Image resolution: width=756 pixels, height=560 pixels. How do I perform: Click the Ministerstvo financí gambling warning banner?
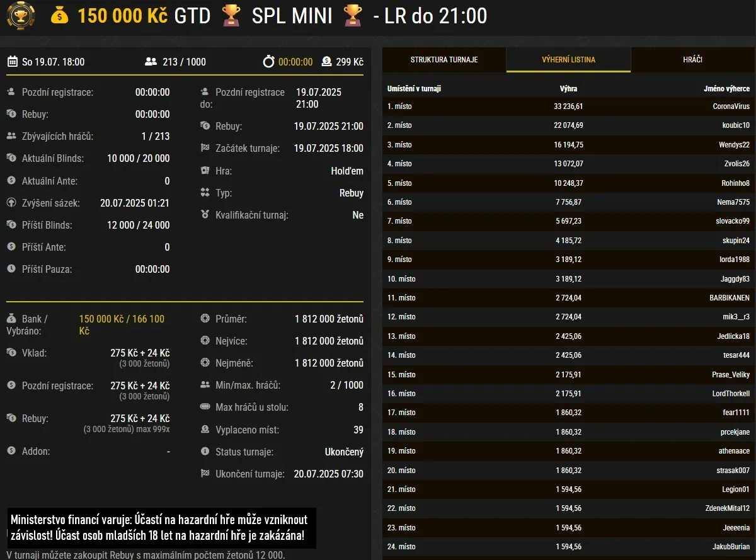tap(161, 528)
